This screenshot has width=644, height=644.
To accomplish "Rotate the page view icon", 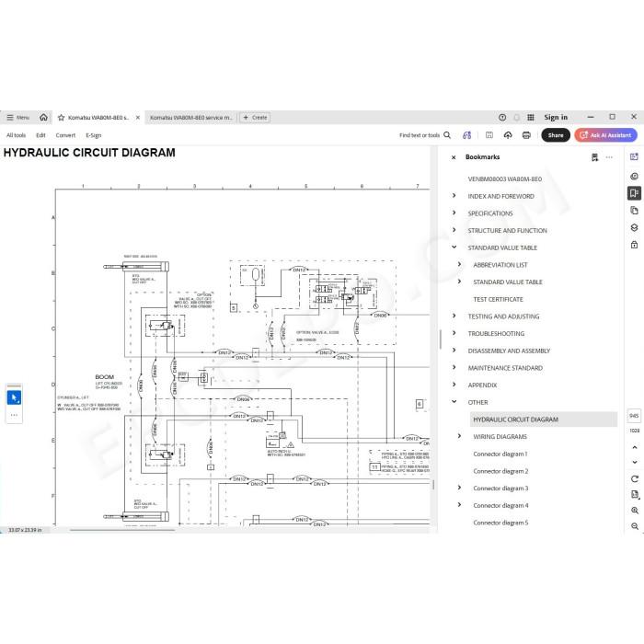I will pos(635,479).
